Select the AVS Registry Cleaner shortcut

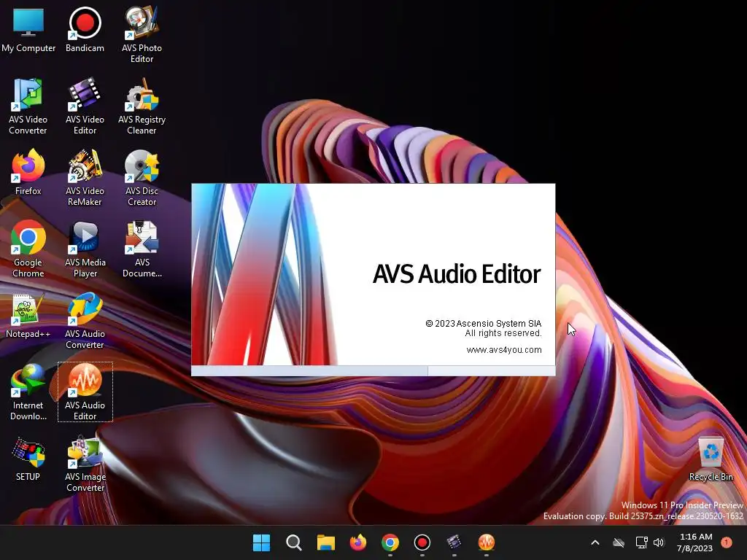click(x=142, y=106)
